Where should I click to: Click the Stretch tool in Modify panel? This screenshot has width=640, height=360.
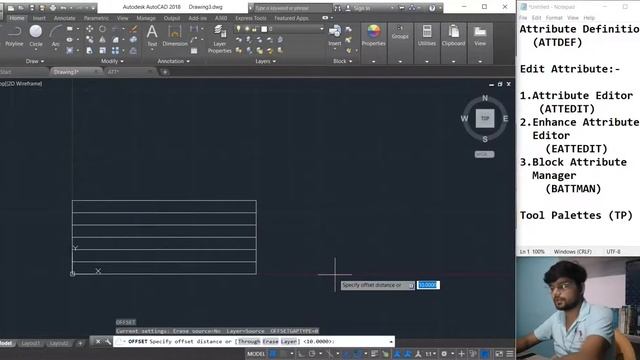[89, 51]
